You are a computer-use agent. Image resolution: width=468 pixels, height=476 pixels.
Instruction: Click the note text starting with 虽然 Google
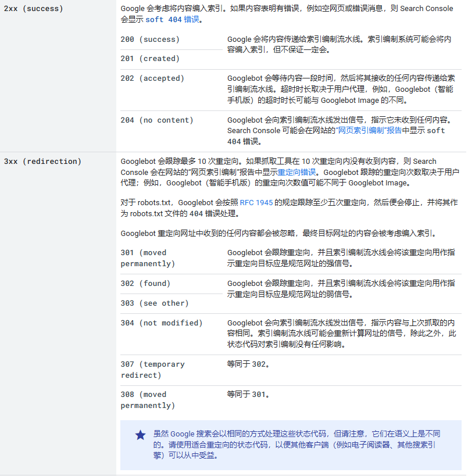pyautogui.click(x=296, y=445)
